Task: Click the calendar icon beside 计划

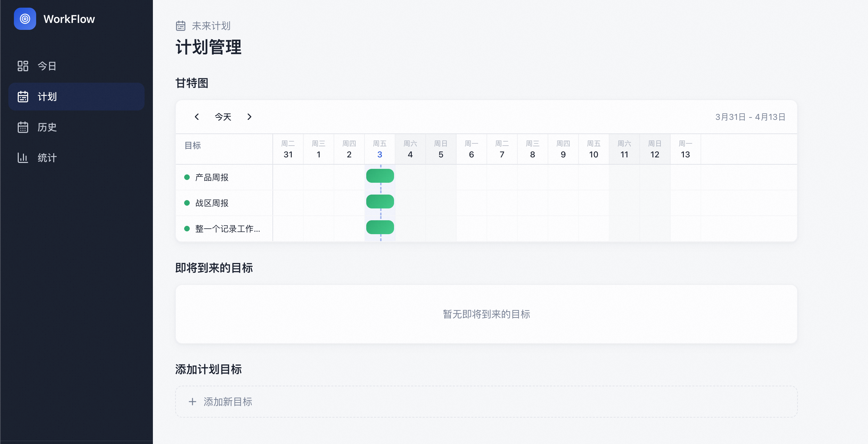Action: tap(23, 97)
